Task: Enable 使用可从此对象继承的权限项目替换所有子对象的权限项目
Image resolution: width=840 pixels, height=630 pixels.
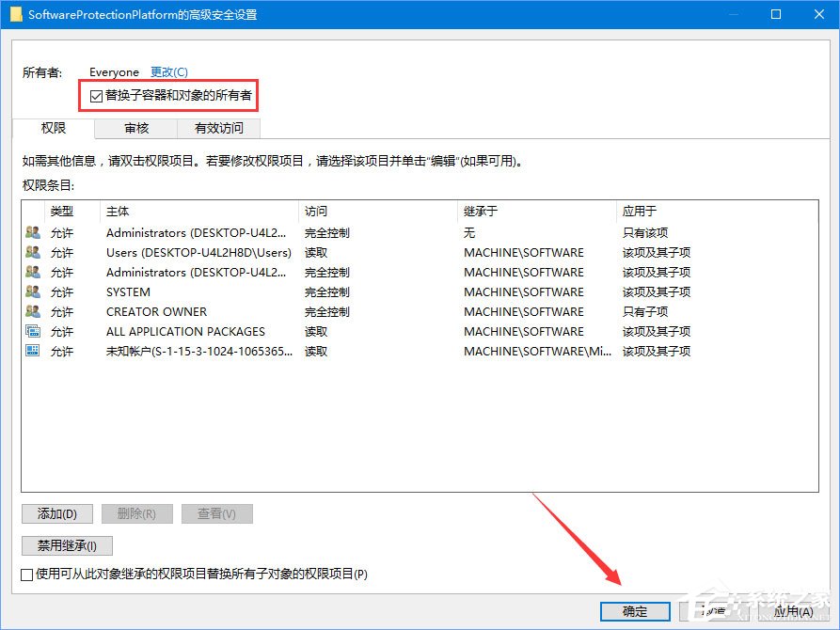Action: click(x=26, y=574)
